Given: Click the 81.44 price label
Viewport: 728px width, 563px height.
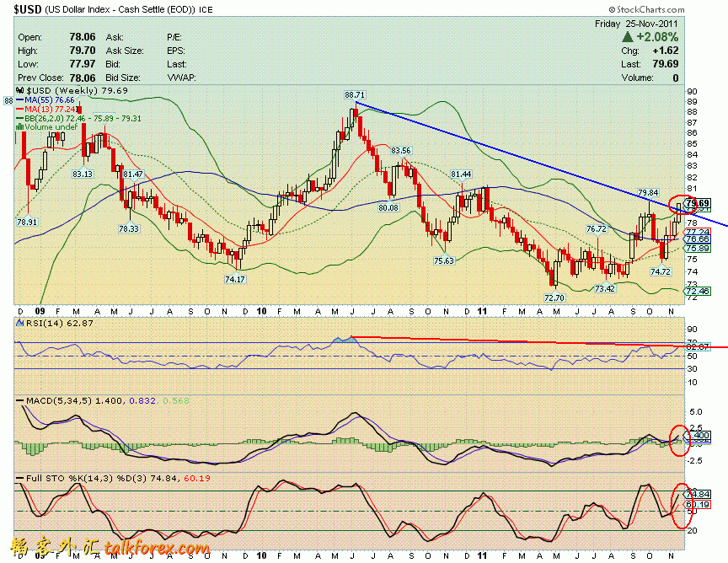Looking at the screenshot, I should pyautogui.click(x=461, y=174).
